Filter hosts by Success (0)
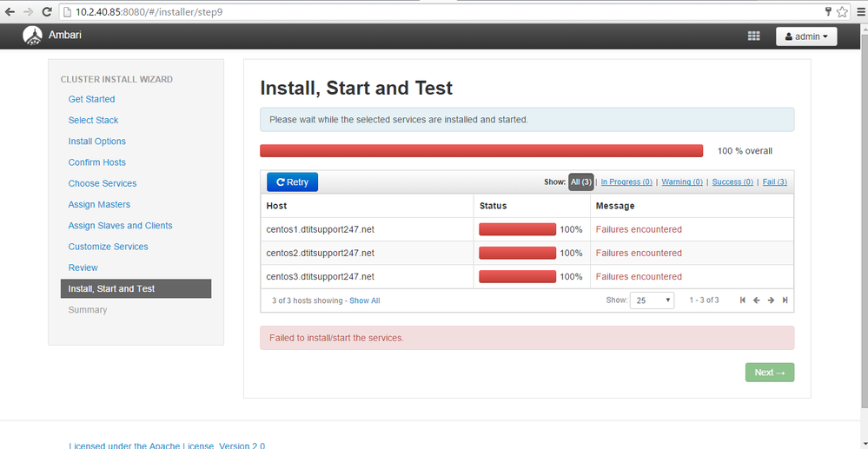This screenshot has width=868, height=449. click(732, 182)
